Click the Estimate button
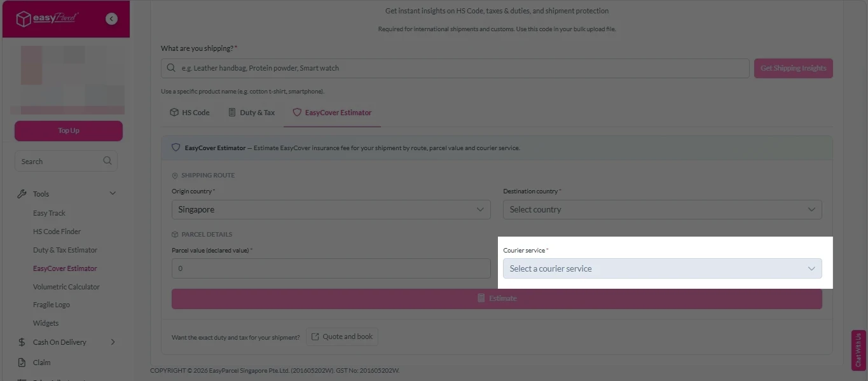868x381 pixels. [497, 298]
